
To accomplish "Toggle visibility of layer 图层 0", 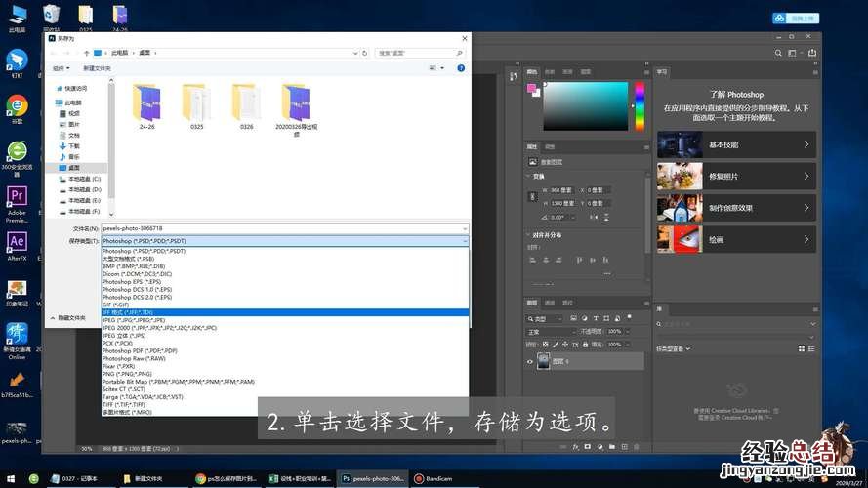I will tap(530, 361).
